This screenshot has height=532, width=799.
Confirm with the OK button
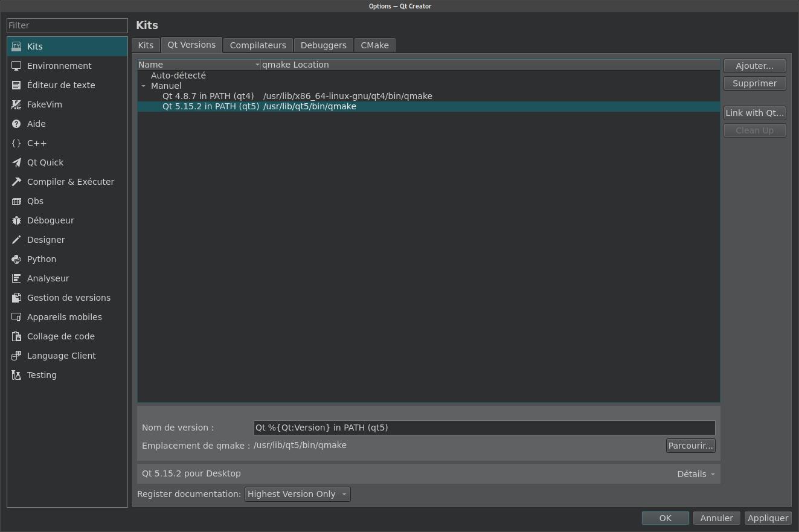click(666, 518)
